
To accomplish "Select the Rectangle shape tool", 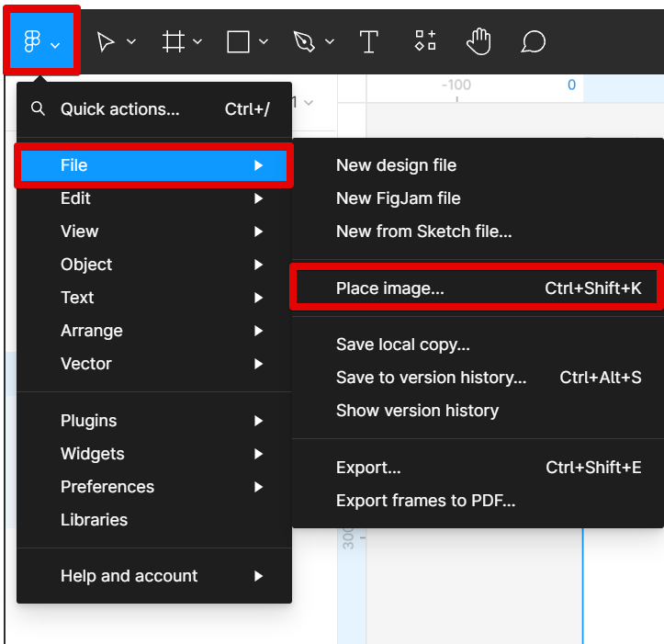I will (239, 42).
